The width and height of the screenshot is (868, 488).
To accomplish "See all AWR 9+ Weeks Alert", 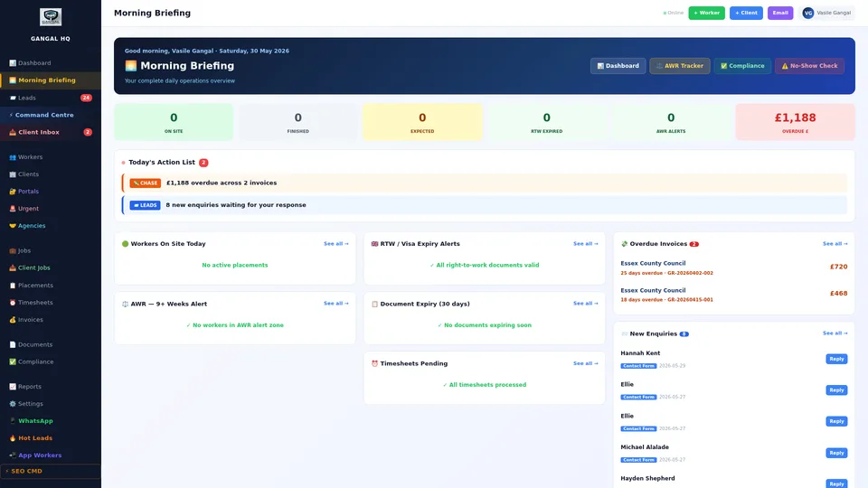I will point(336,304).
